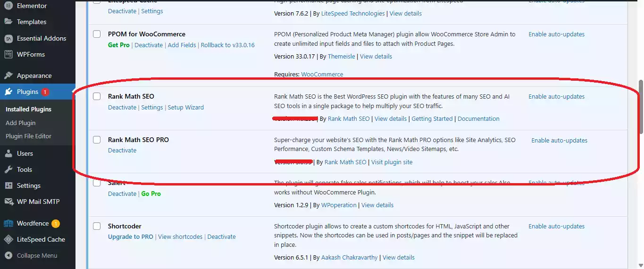The height and width of the screenshot is (269, 644).
Task: Enable auto-updates for Rank Math SEO
Action: (556, 96)
